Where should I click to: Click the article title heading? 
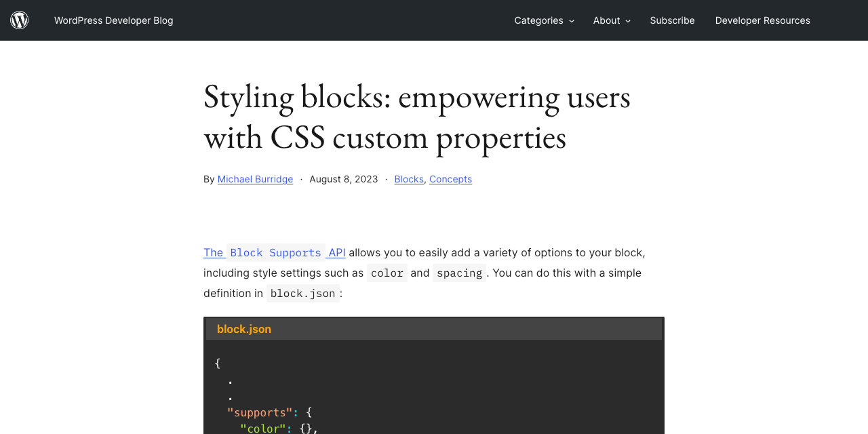pyautogui.click(x=417, y=117)
